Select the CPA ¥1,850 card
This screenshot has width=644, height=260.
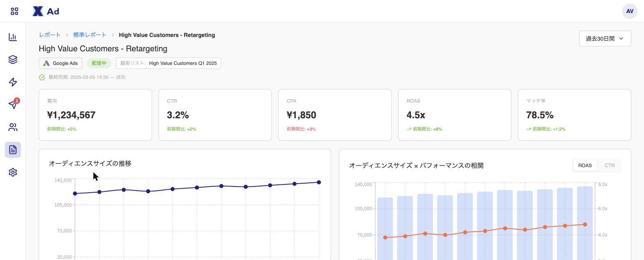(x=335, y=115)
